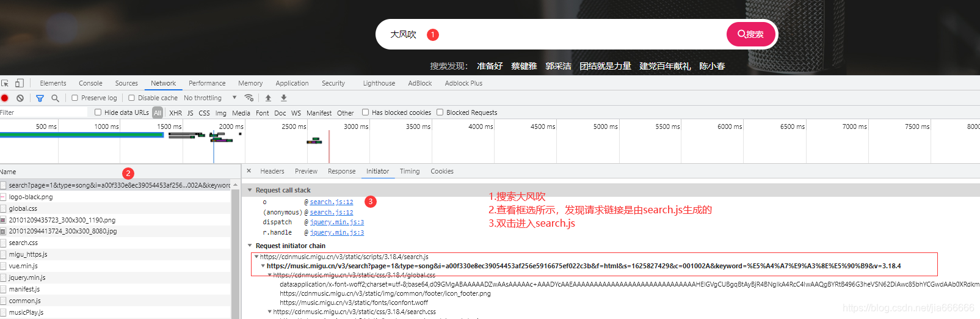Click the 大风吹 search input box
Image resolution: width=980 pixels, height=319 pixels.
click(x=550, y=34)
